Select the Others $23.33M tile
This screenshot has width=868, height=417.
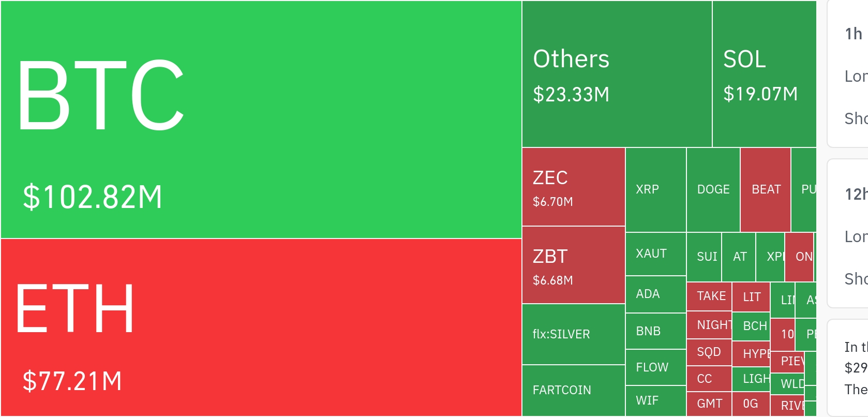point(617,74)
